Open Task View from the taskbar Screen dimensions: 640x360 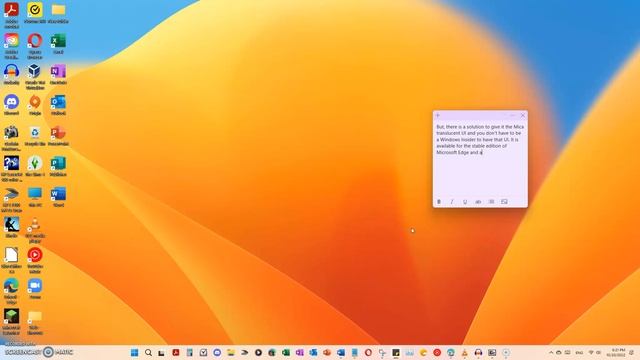click(162, 353)
